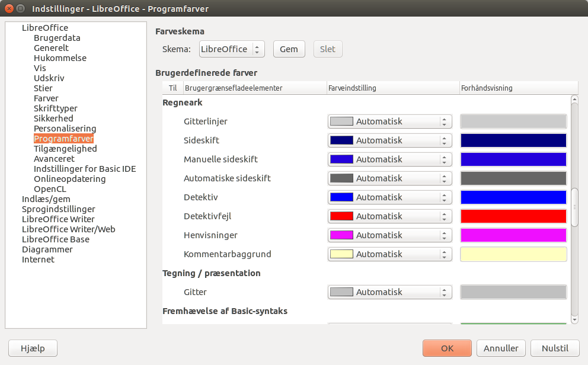Click the Detektiv blue preview swatch
The image size is (588, 365).
click(x=513, y=197)
